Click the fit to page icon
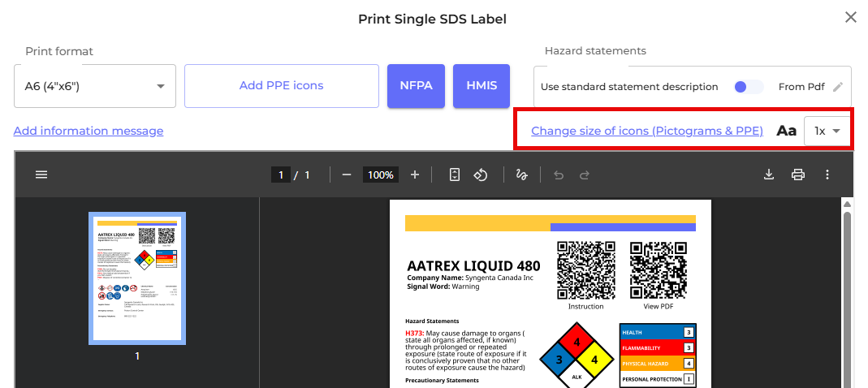This screenshot has width=868, height=388. pos(455,175)
